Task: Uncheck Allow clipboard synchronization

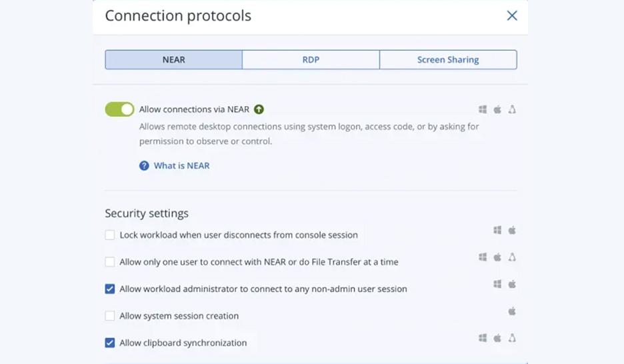Action: (110, 343)
